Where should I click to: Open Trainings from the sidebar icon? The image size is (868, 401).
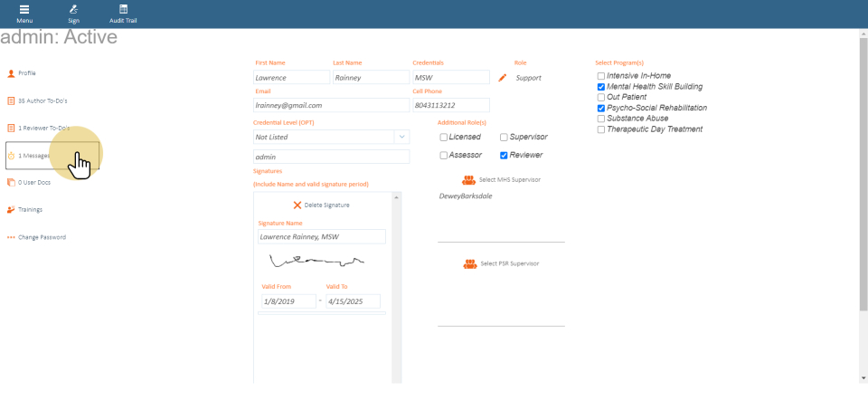(x=11, y=210)
